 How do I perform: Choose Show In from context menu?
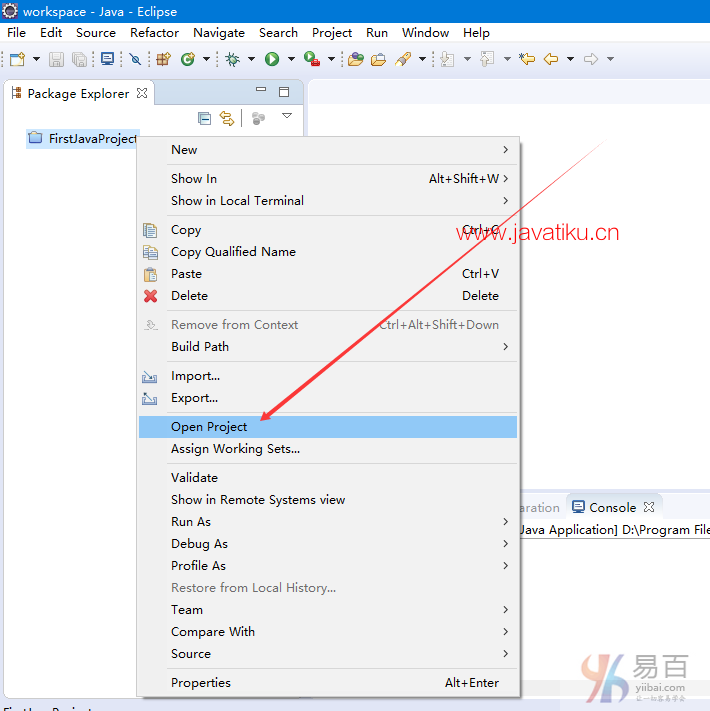[x=328, y=179]
